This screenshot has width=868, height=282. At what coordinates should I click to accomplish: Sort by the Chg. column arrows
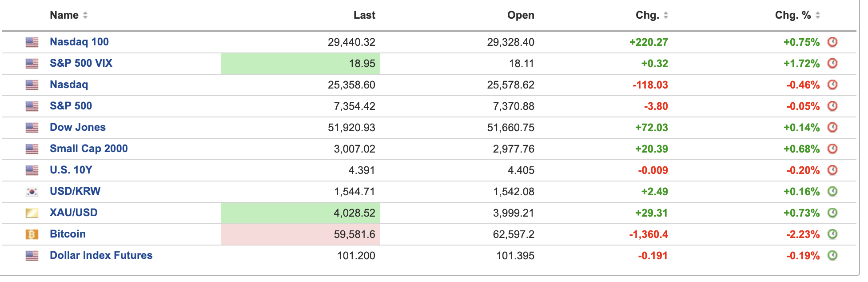pos(665,15)
